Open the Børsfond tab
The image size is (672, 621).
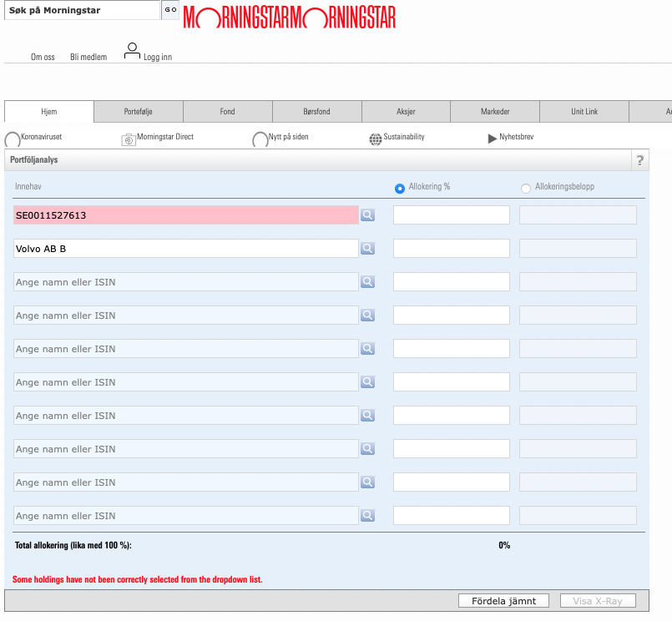(316, 112)
